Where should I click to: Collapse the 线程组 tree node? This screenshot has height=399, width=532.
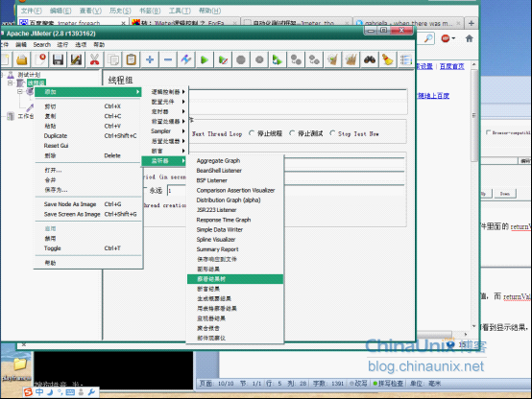coord(11,82)
